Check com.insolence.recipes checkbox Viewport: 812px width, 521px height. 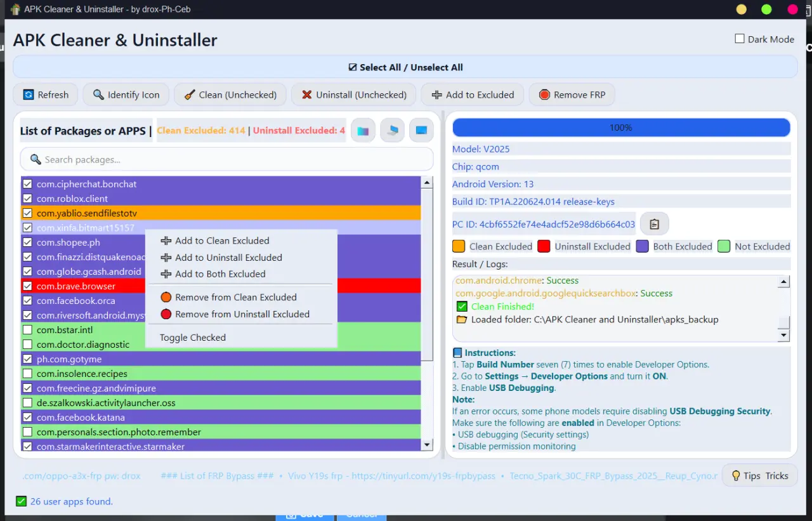(27, 374)
